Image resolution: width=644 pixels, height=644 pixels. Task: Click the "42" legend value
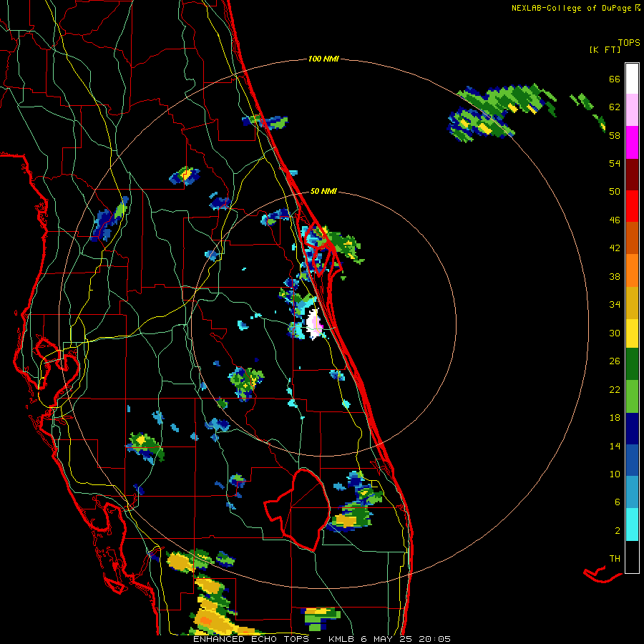pos(615,248)
